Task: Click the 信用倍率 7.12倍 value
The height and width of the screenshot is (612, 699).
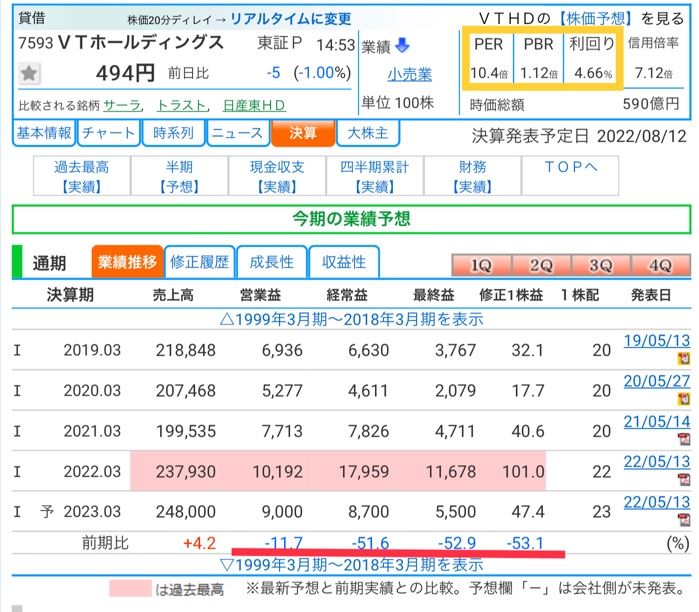Action: pyautogui.click(x=654, y=73)
